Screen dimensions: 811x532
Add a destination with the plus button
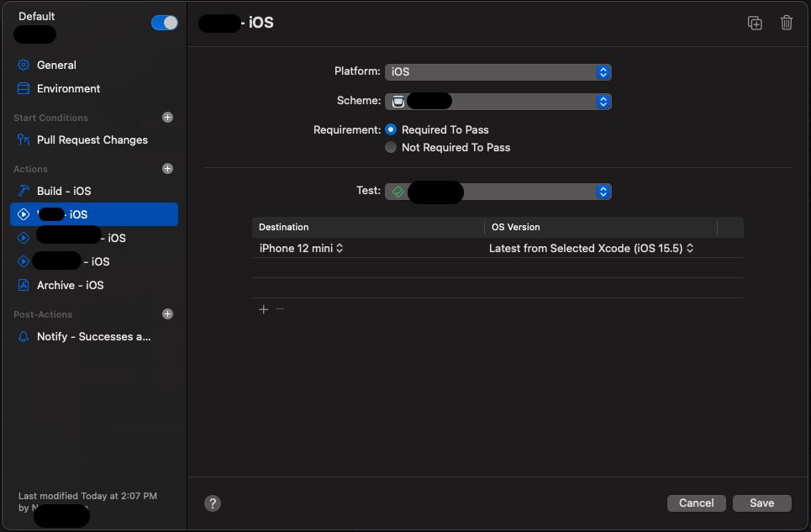pyautogui.click(x=264, y=309)
